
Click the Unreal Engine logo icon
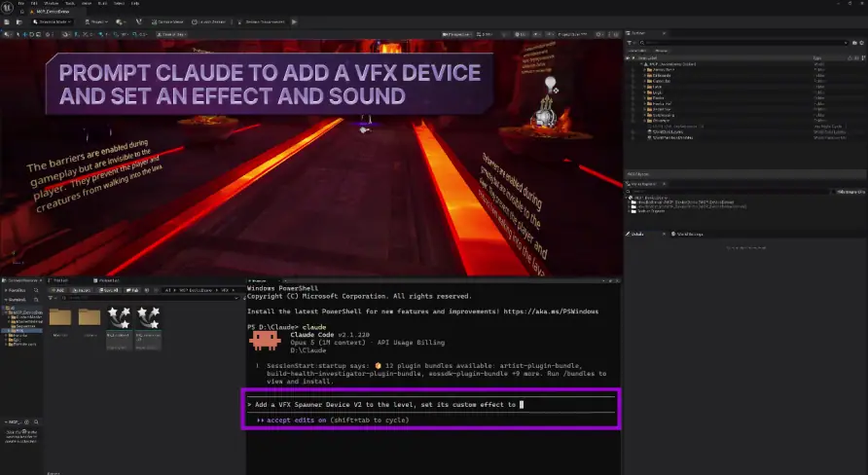(7, 8)
